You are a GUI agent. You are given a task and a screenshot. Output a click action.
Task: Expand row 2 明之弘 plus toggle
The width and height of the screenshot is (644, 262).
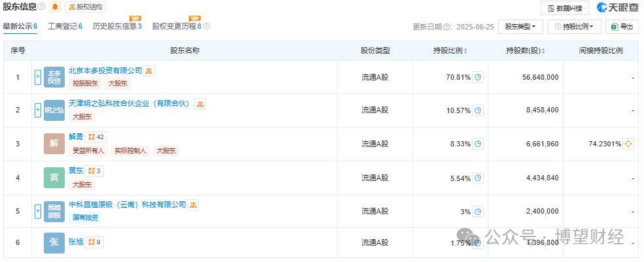pyautogui.click(x=38, y=110)
